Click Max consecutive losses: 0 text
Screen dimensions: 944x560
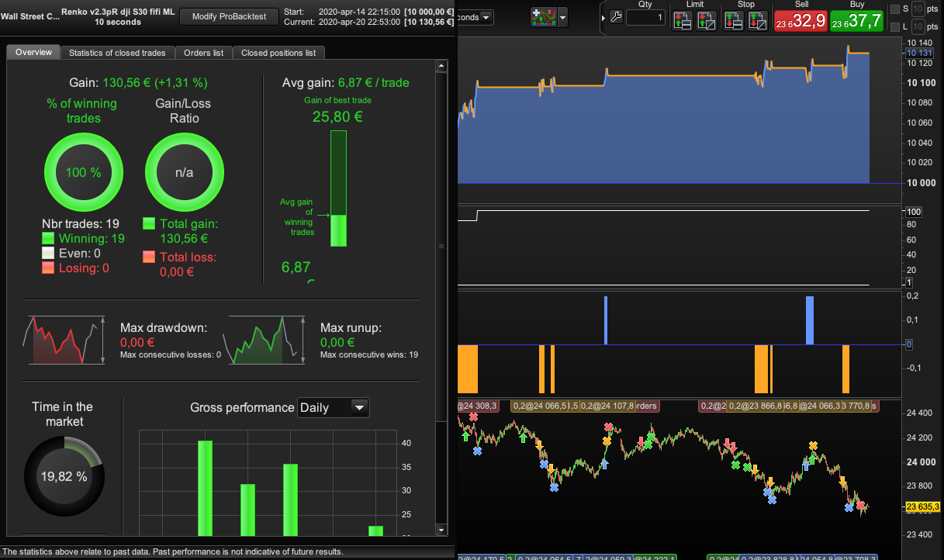pos(171,355)
